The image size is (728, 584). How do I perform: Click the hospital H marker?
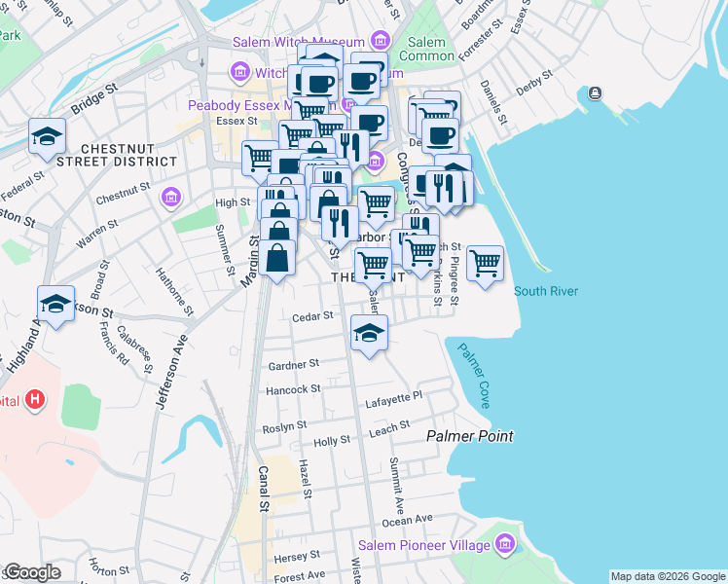[x=35, y=400]
